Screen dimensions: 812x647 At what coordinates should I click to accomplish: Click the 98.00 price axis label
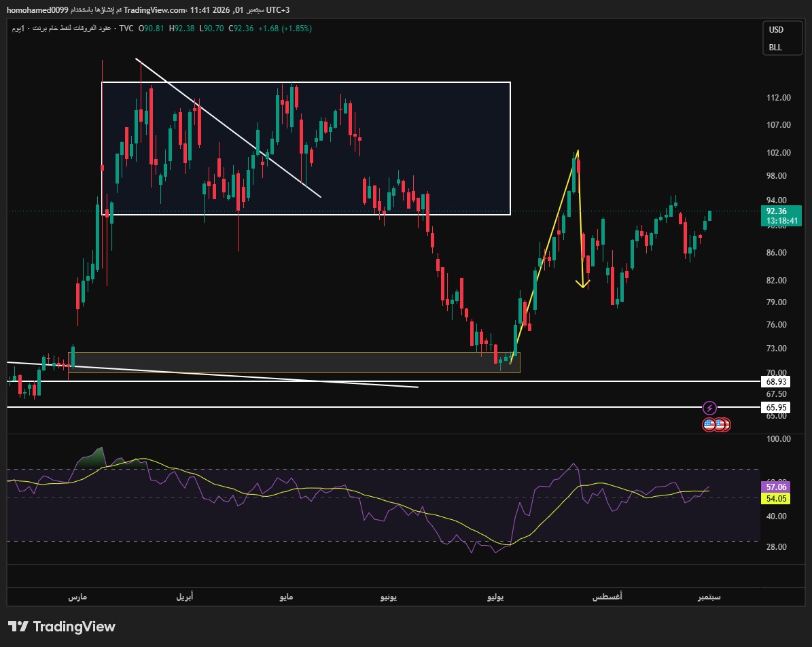click(x=776, y=176)
